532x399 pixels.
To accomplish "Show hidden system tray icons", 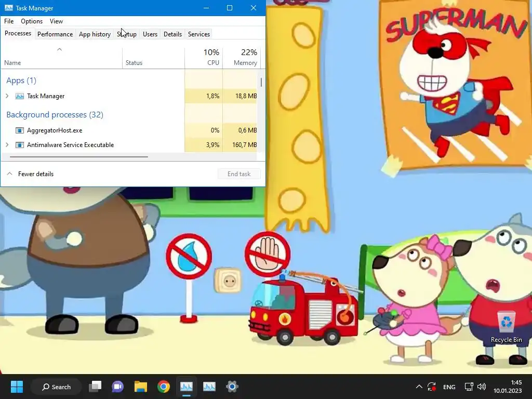I will 419,387.
